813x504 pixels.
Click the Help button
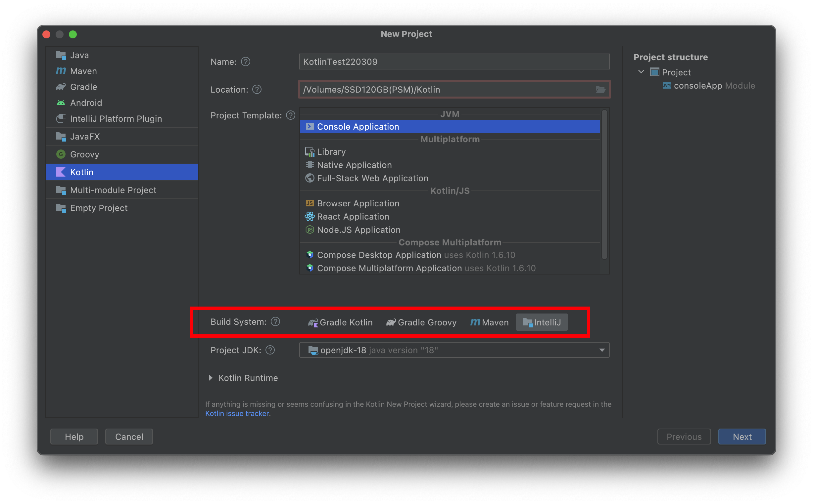pyautogui.click(x=74, y=437)
